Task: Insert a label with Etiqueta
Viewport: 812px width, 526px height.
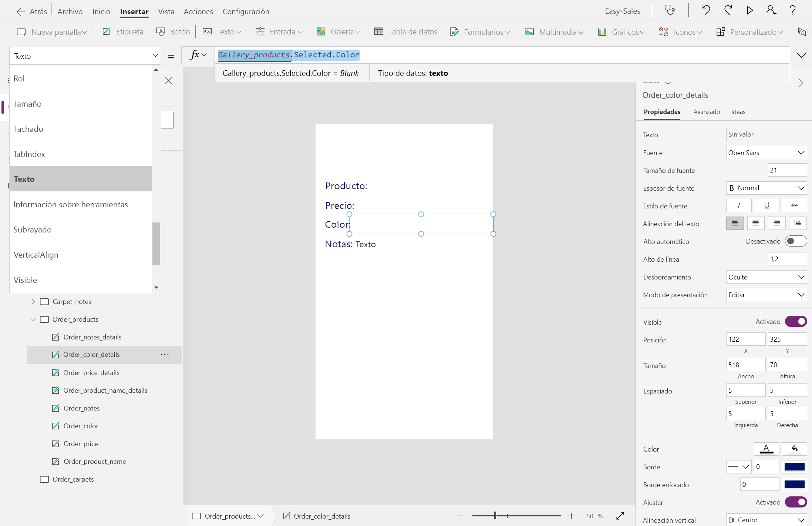Action: [123, 32]
